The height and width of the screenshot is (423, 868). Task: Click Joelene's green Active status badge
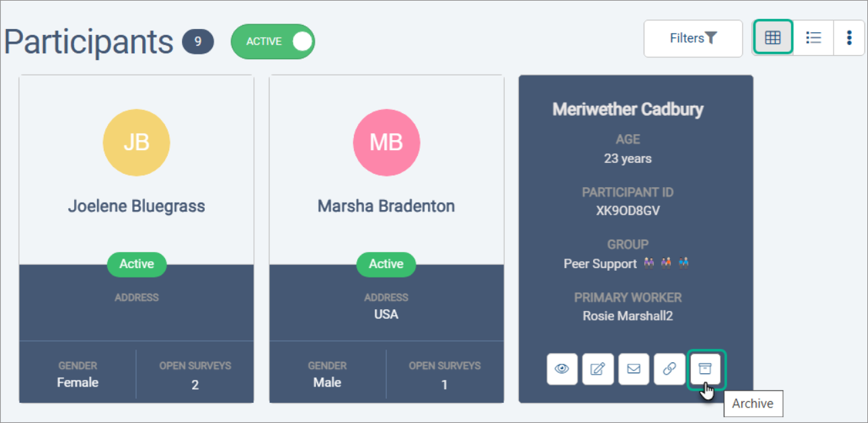(x=137, y=264)
